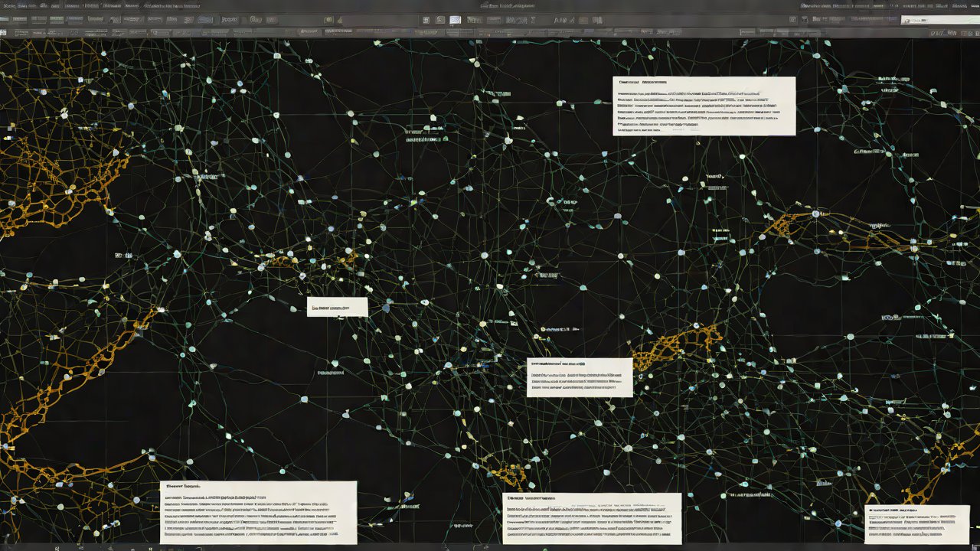
Task: Click the highlighted white icon in the top toolbar
Action: (x=455, y=20)
